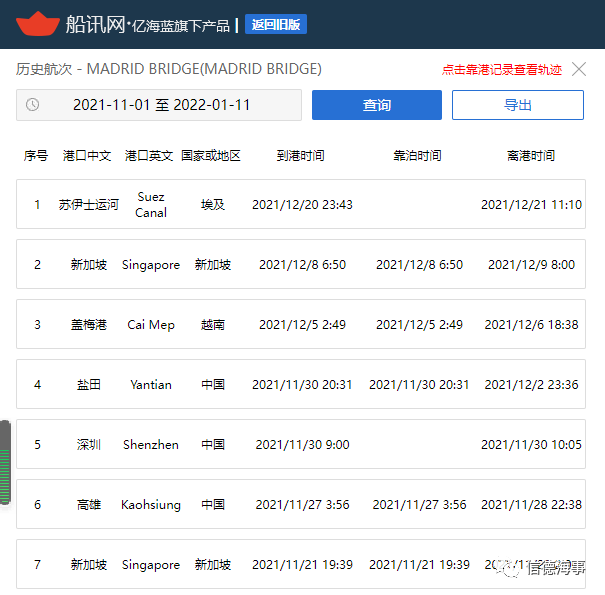Click arrival time 2021/11/30 9:00
605x595 pixels.
coord(302,445)
